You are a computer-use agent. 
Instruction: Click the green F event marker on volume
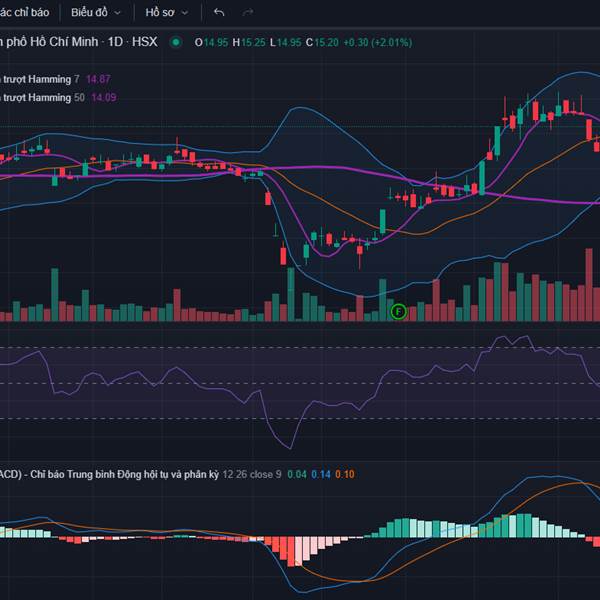(x=398, y=311)
